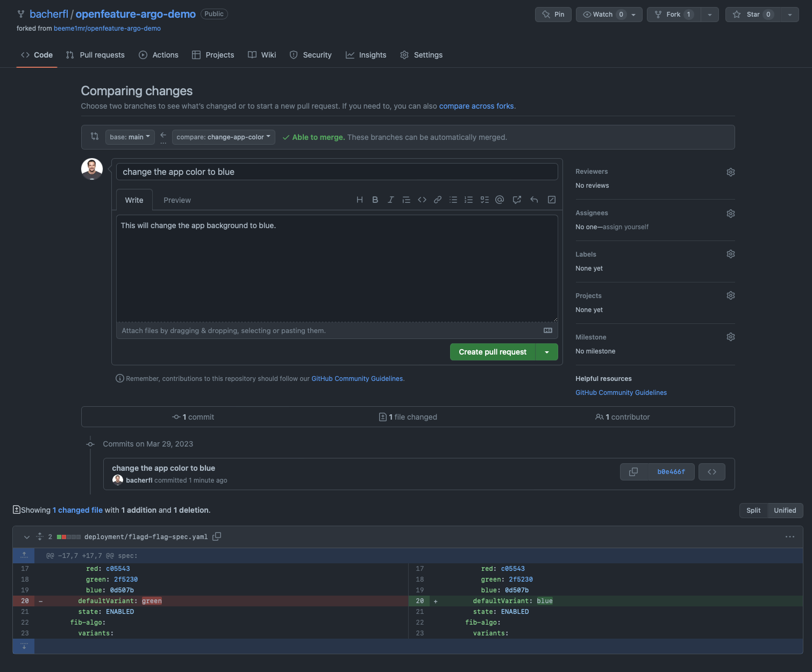Expand diff lines upward
Viewport: 812px width, 672px height.
coord(24,555)
